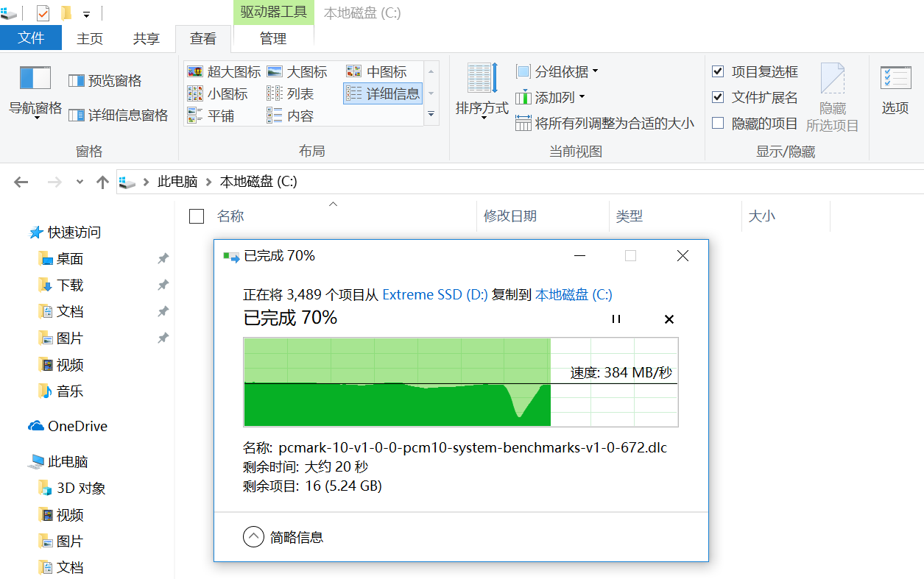
Task: Pause the file copy operation
Action: pos(616,319)
